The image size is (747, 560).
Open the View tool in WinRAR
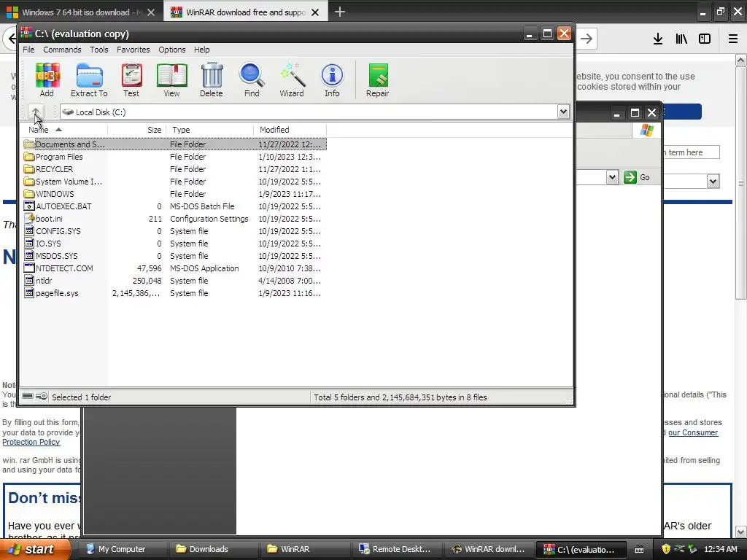172,80
